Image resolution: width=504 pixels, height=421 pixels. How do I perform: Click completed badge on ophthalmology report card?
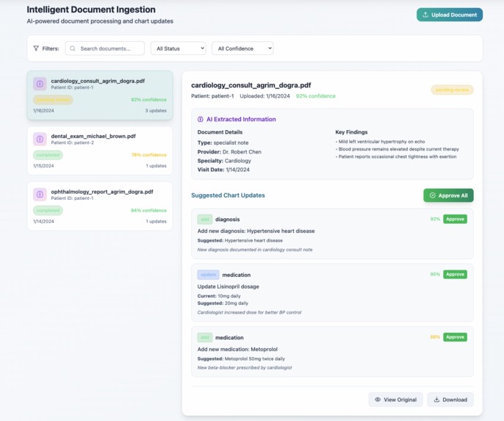[x=48, y=210]
